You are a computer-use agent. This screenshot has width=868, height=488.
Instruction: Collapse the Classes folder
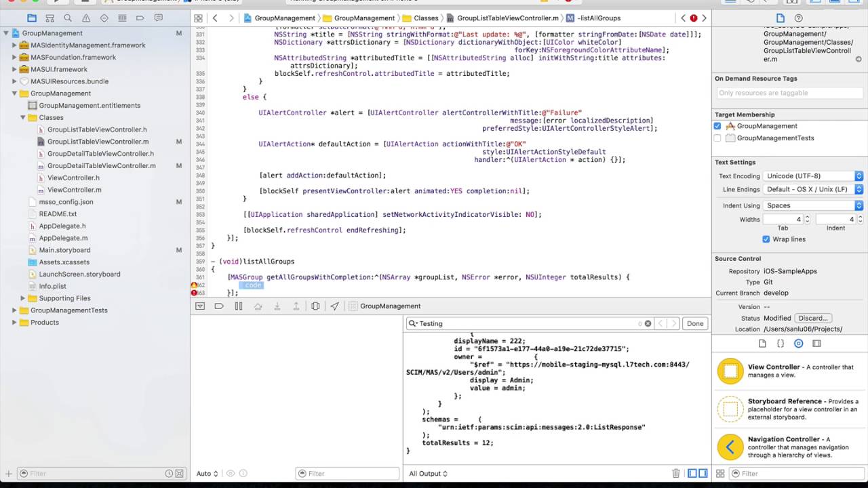(23, 117)
